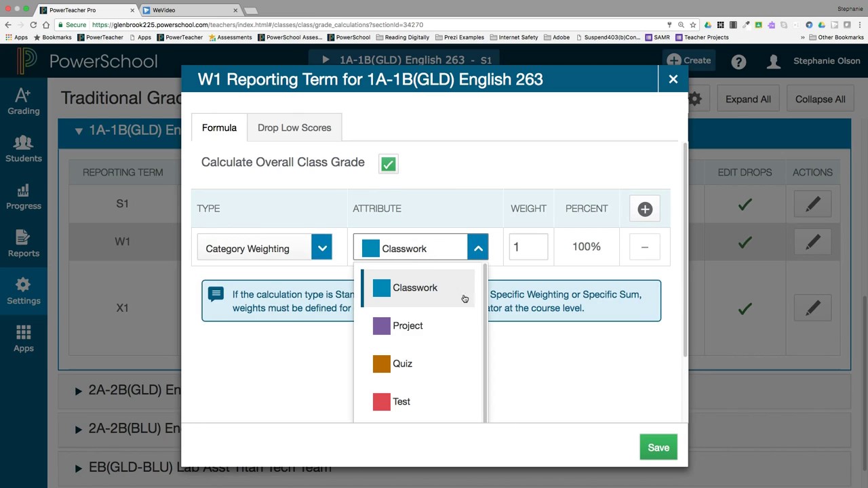Screen dimensions: 868x488
Task: Toggle Calculate Overall Class Grade checkbox
Action: (x=388, y=164)
